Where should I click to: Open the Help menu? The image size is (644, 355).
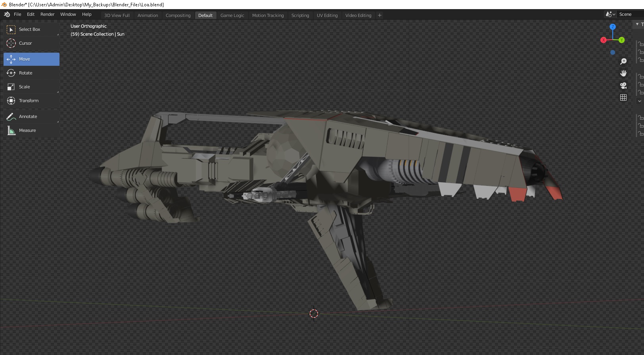coord(86,14)
